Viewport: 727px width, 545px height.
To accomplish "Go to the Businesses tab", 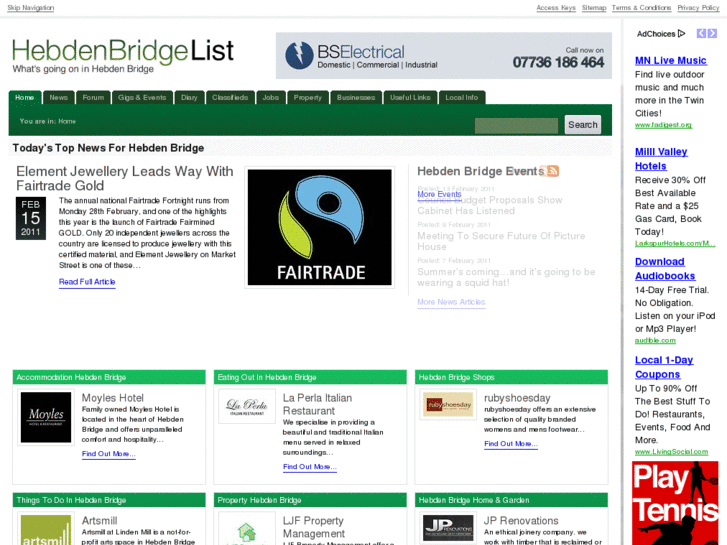I will point(356,97).
